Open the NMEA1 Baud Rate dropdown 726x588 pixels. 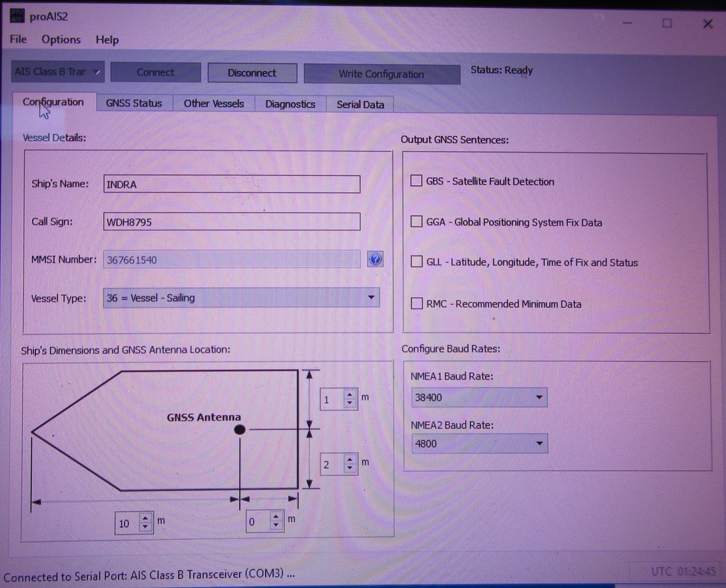point(540,397)
